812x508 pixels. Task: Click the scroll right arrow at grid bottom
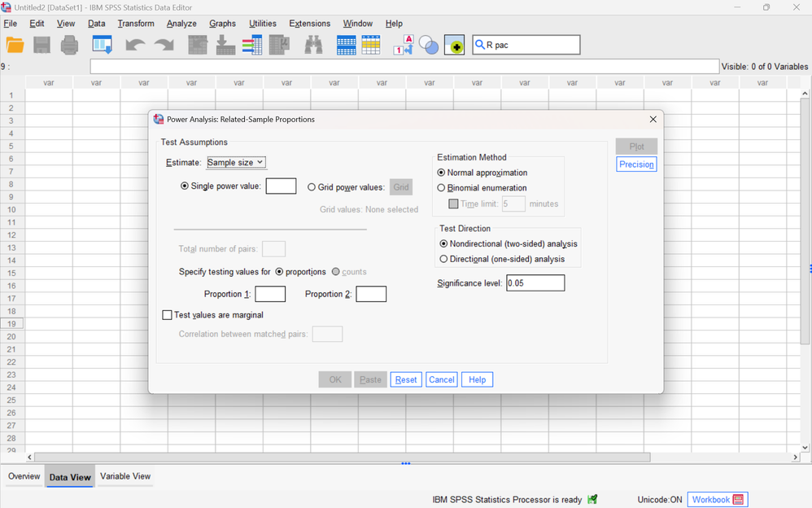pos(796,458)
